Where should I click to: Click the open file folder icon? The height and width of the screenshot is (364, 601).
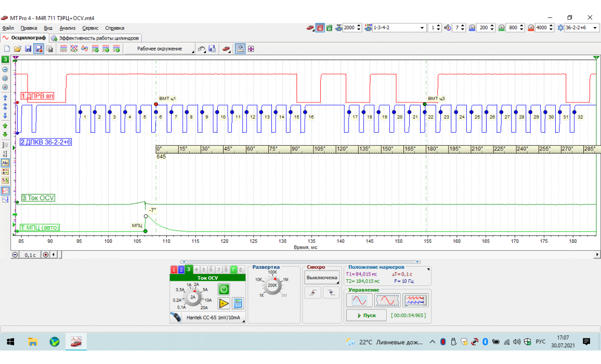(17, 49)
